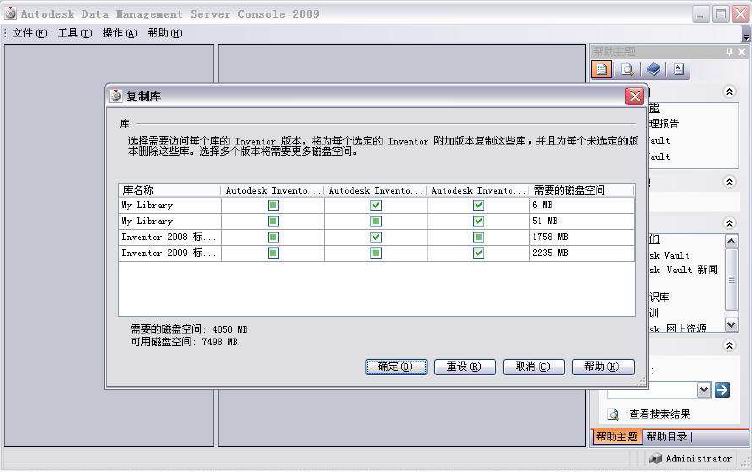The height and width of the screenshot is (472, 752).
Task: Uncheck second Inventor column checkbox in 1758 MB row
Action: (376, 237)
